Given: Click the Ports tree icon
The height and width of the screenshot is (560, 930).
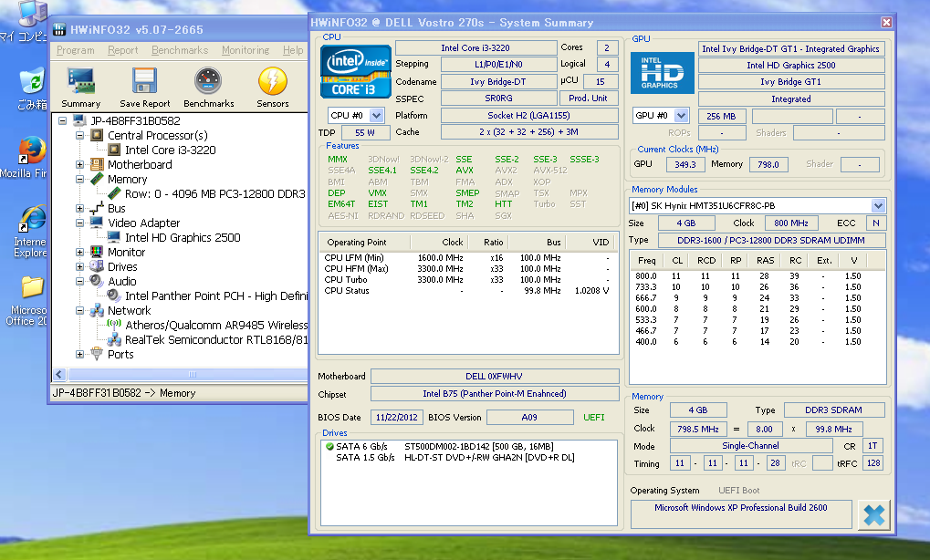Looking at the screenshot, I should click(97, 355).
